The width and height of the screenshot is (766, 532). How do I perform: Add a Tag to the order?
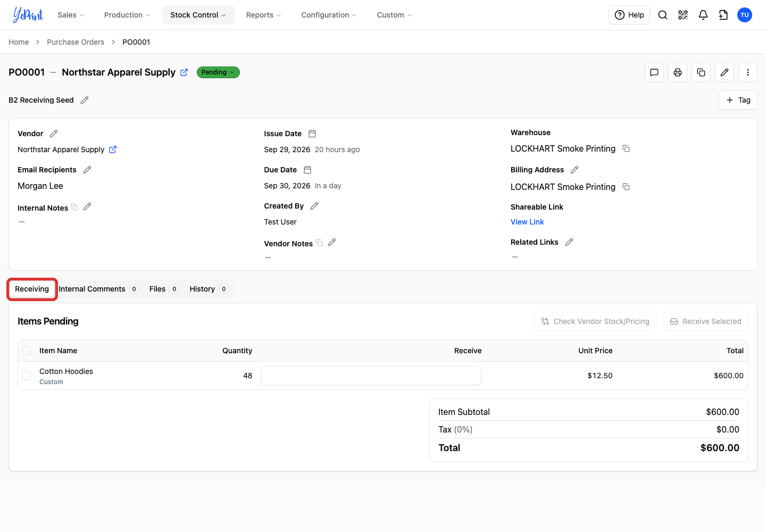pos(738,100)
